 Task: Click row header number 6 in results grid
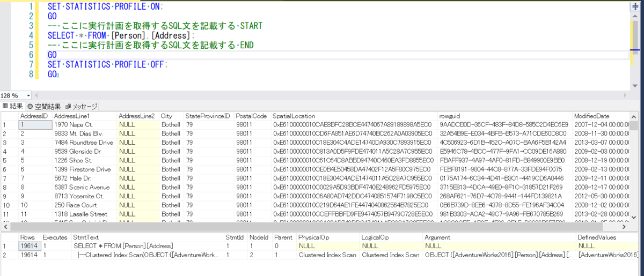pyautogui.click(x=9, y=169)
